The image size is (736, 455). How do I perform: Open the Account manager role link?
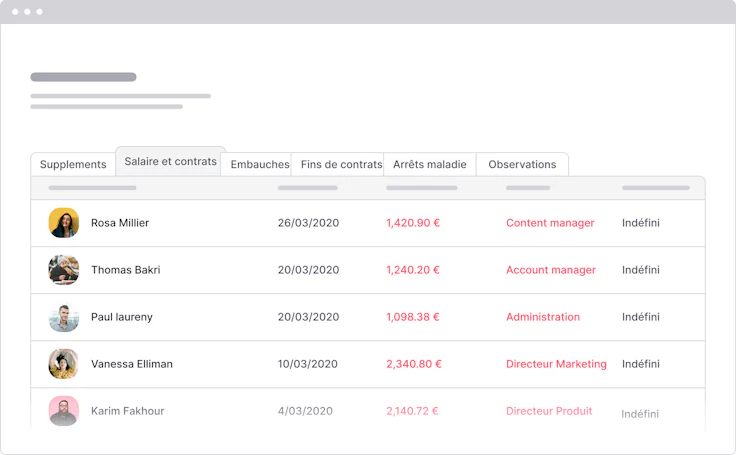[551, 270]
